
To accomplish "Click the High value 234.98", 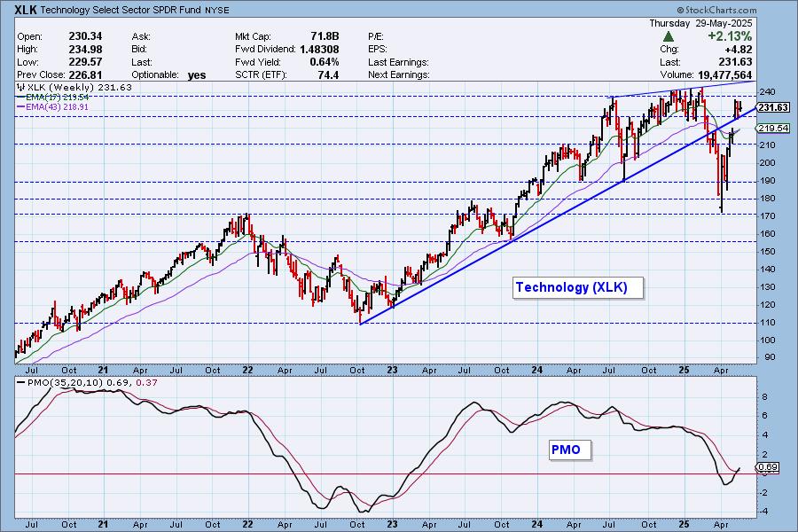I will click(85, 50).
